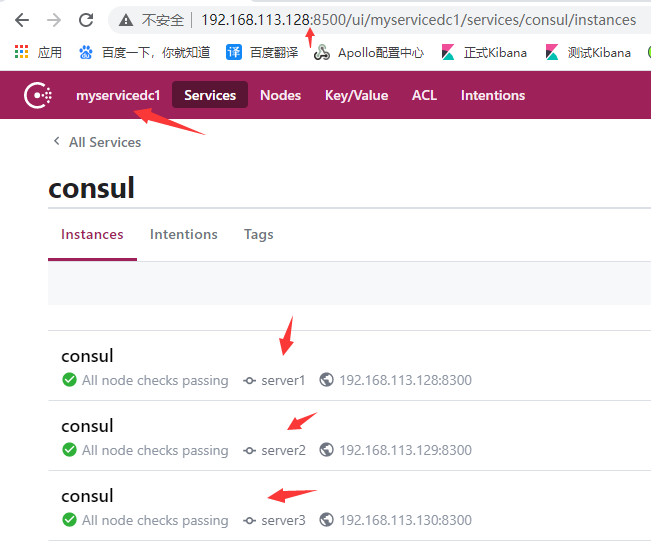Screen dimensions: 651x558
Task: Click the back chevron before All Services
Action: 56,141
